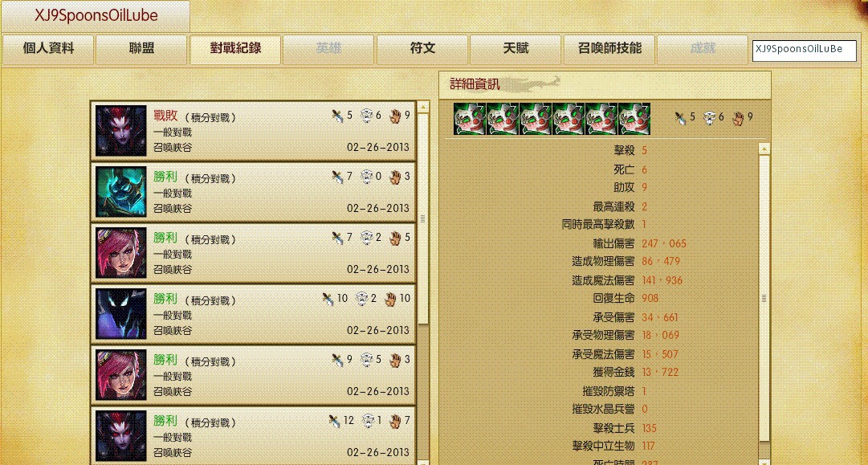Click the first clown item icon in details

pos(470,119)
